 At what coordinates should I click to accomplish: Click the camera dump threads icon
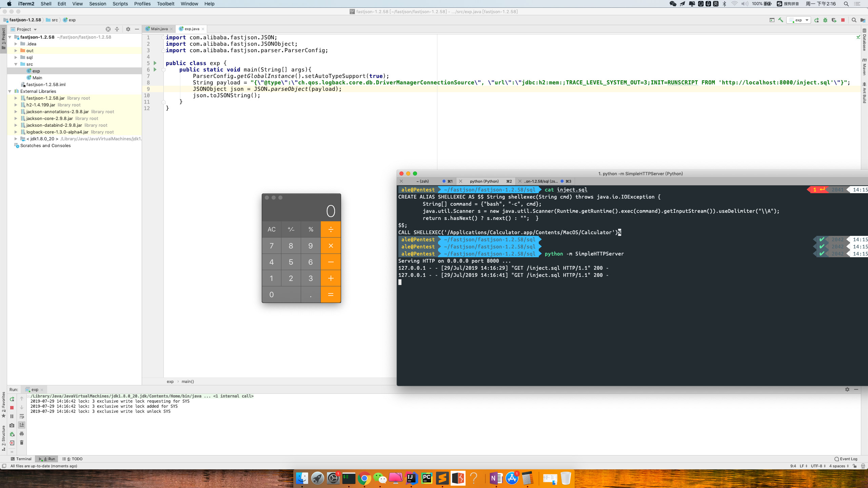(x=12, y=425)
